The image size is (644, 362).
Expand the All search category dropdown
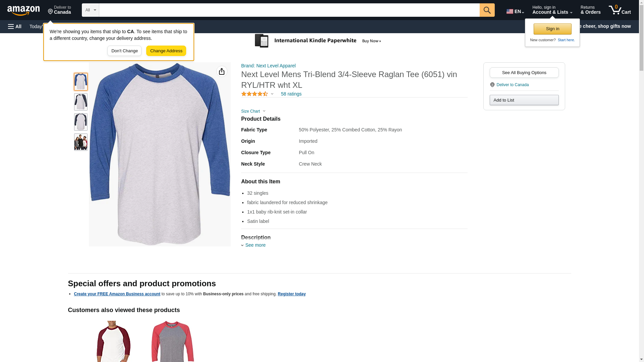[90, 10]
